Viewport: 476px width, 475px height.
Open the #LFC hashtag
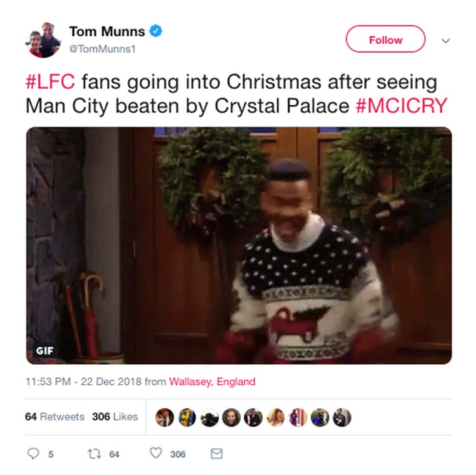(x=50, y=82)
